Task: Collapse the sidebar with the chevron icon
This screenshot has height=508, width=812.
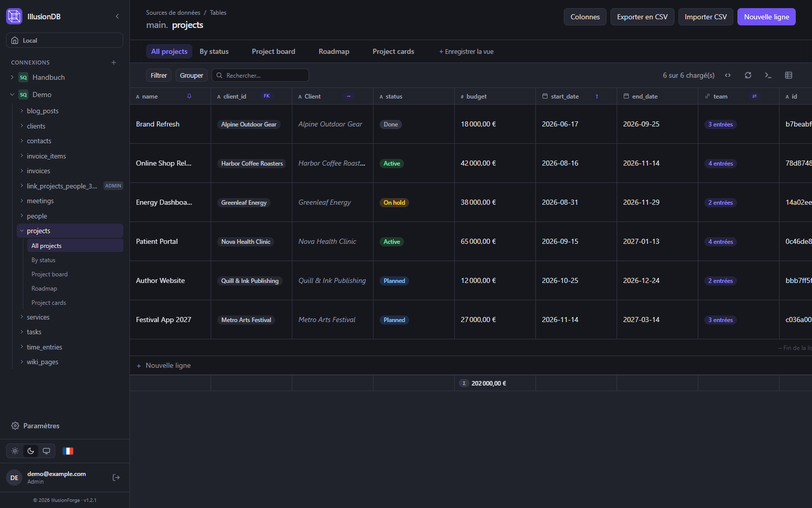Action: [x=117, y=16]
